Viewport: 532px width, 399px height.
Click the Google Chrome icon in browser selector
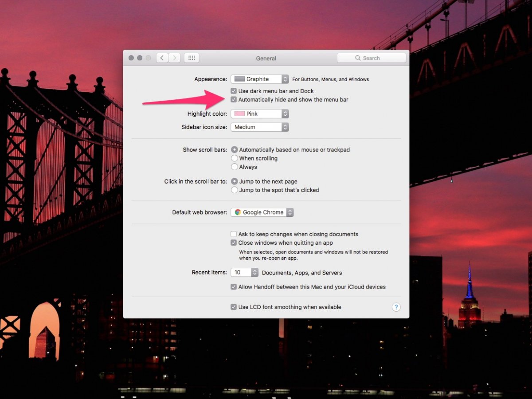[x=238, y=212]
